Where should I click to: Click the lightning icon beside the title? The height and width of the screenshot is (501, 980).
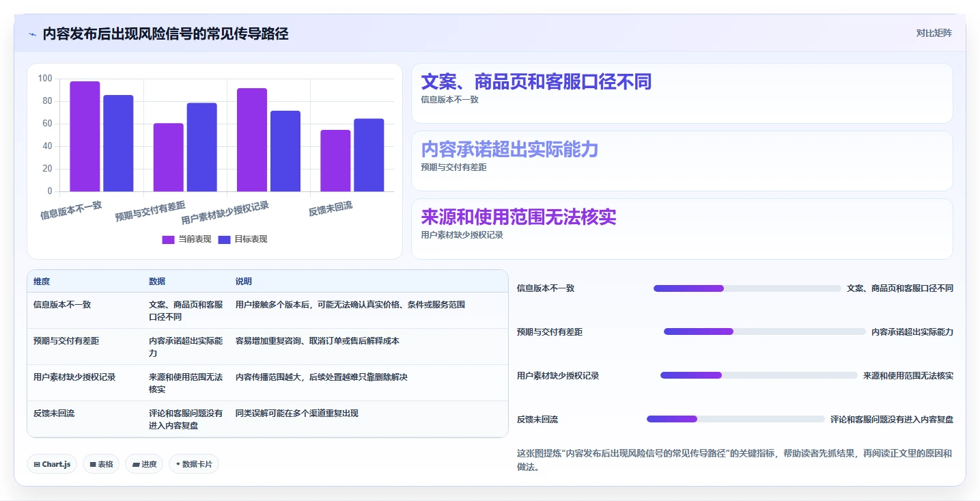tap(32, 34)
